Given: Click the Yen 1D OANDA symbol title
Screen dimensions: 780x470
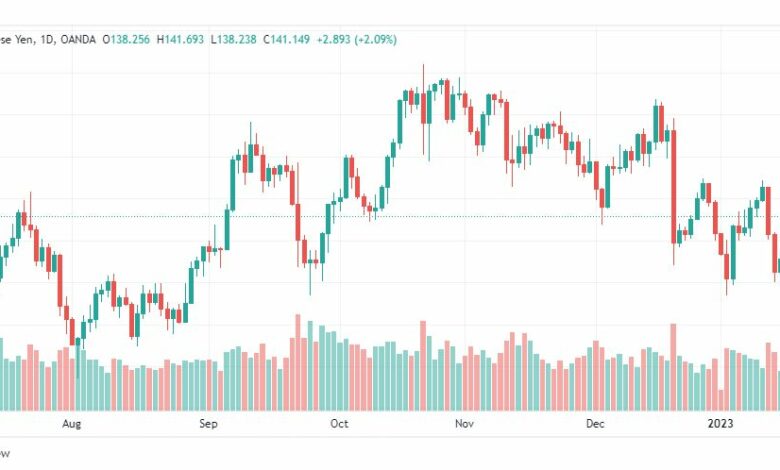Looking at the screenshot, I should pos(48,39).
